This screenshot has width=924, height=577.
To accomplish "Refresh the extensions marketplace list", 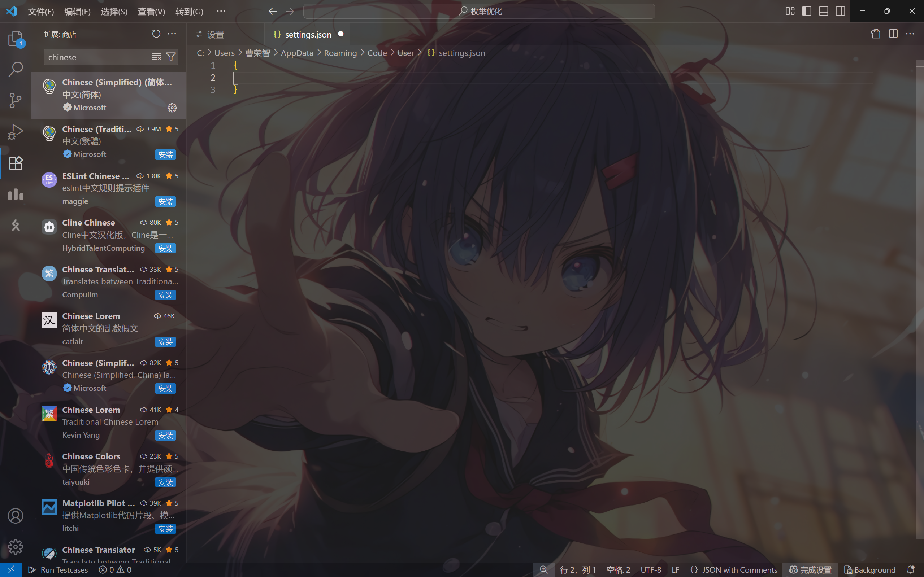I will [156, 34].
